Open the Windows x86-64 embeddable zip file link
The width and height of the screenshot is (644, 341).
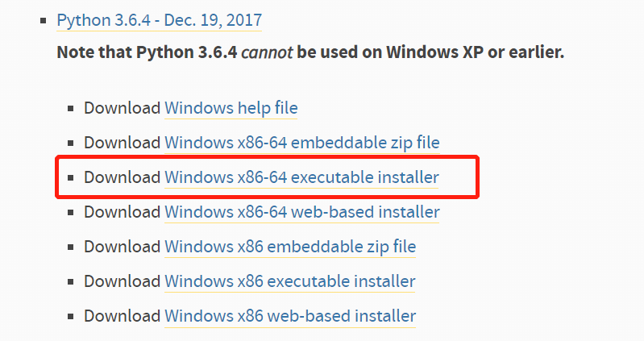[302, 143]
